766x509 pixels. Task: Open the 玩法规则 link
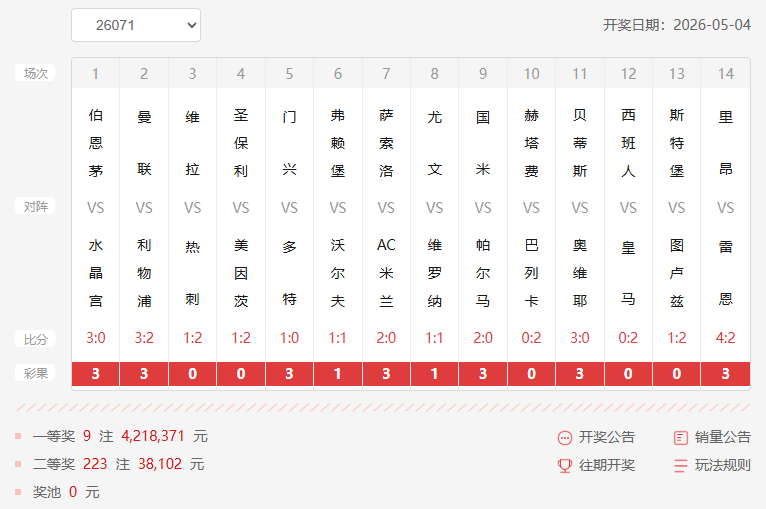click(723, 465)
